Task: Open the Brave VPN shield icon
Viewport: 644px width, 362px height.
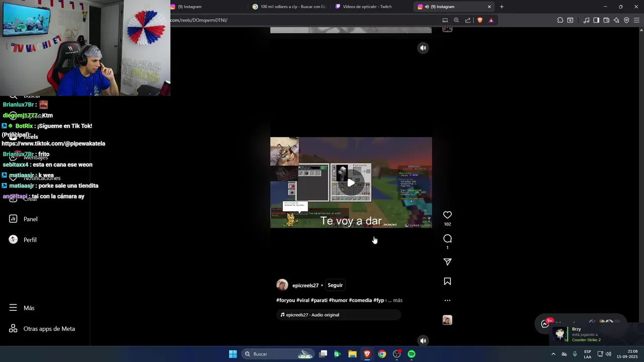Action: point(626,20)
